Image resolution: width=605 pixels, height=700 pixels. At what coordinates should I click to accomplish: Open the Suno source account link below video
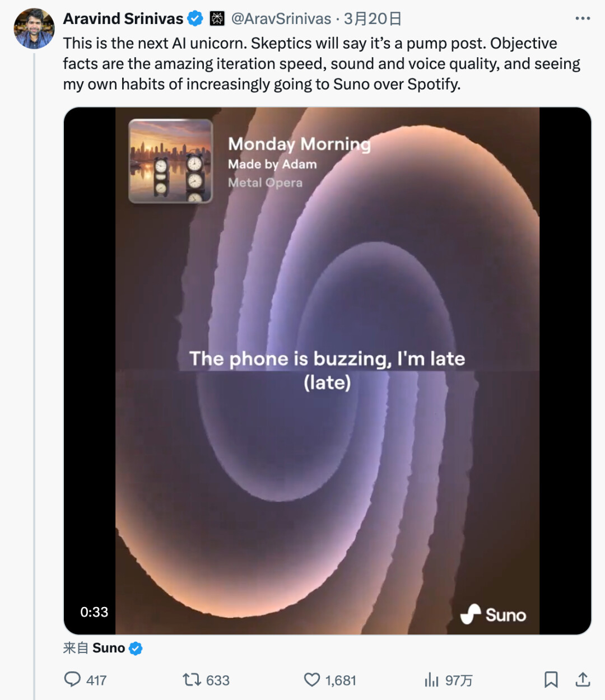109,648
